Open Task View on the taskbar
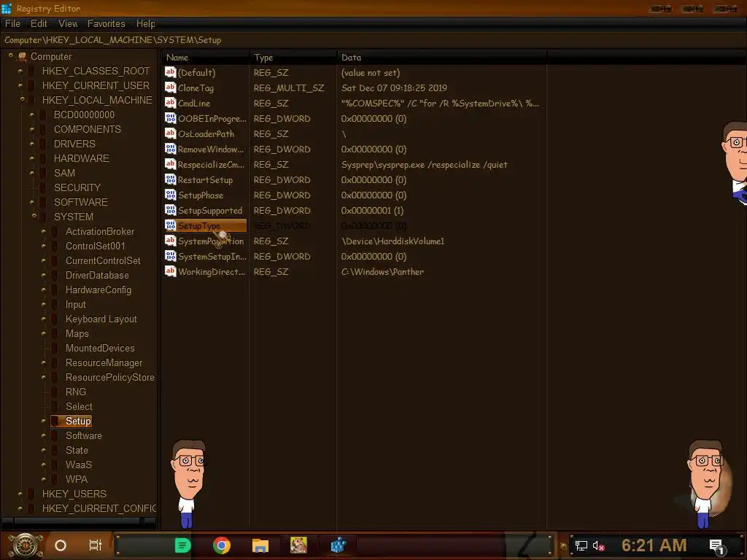This screenshot has height=560, width=747. (x=96, y=545)
